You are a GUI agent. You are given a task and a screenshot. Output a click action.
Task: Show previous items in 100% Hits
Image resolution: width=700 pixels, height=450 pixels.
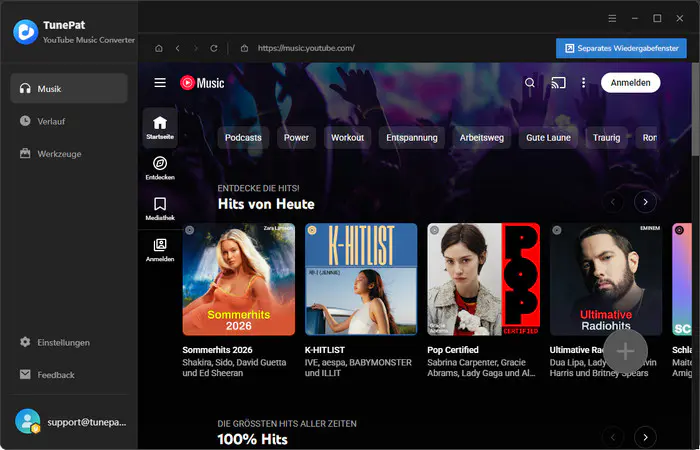[x=613, y=437]
